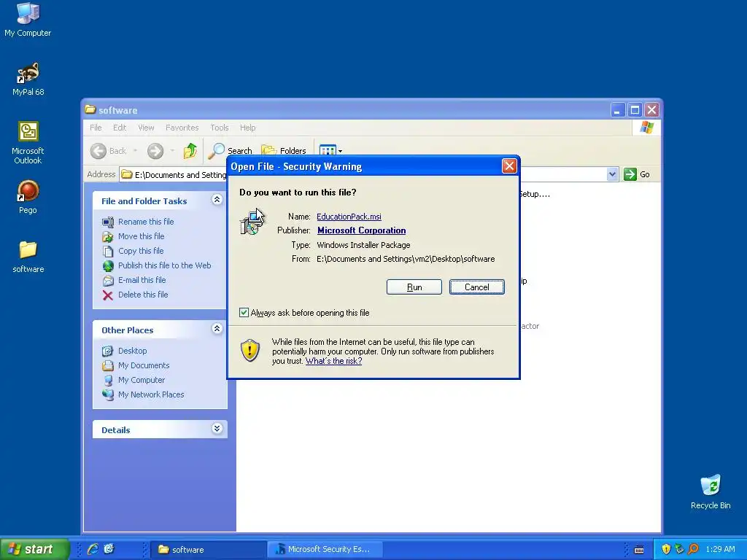The height and width of the screenshot is (560, 747).
Task: Click the on-screen keyboard tray icon
Action: [x=639, y=550]
